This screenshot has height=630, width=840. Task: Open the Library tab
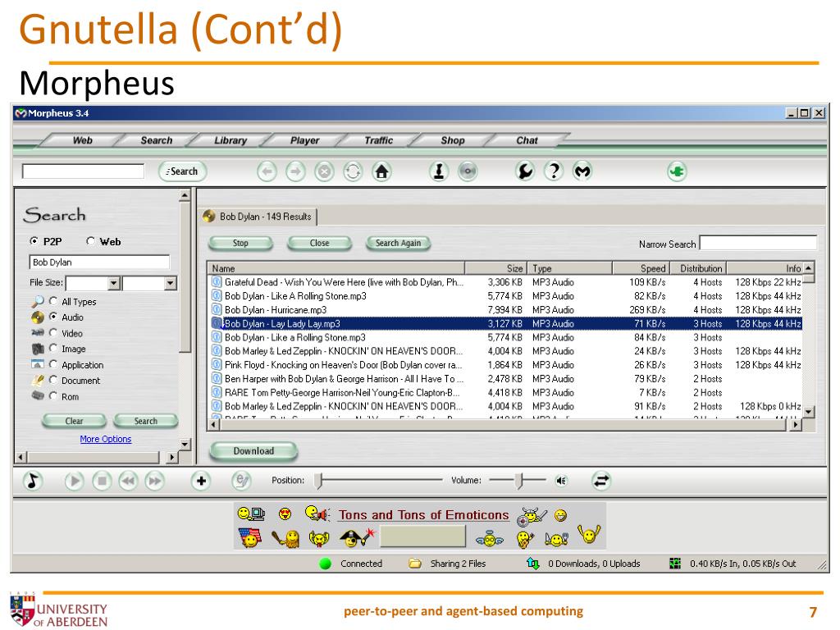pos(231,140)
